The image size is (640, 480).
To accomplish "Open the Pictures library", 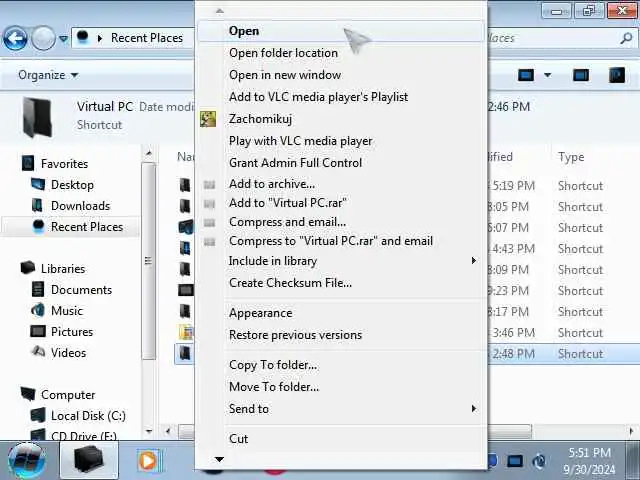I will tap(72, 331).
